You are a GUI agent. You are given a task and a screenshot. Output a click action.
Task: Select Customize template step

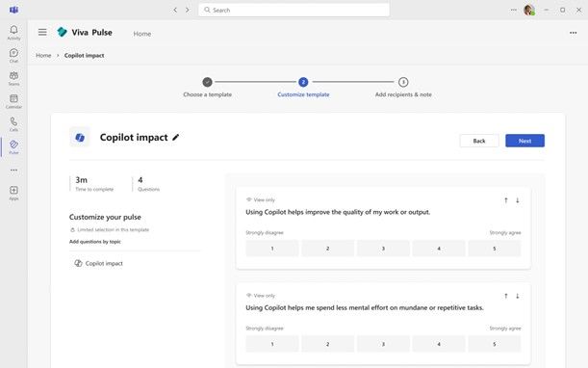(303, 87)
